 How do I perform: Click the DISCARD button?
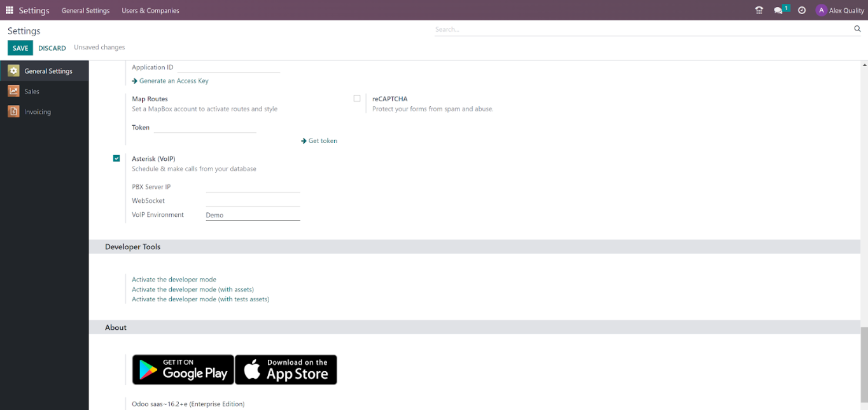click(52, 48)
